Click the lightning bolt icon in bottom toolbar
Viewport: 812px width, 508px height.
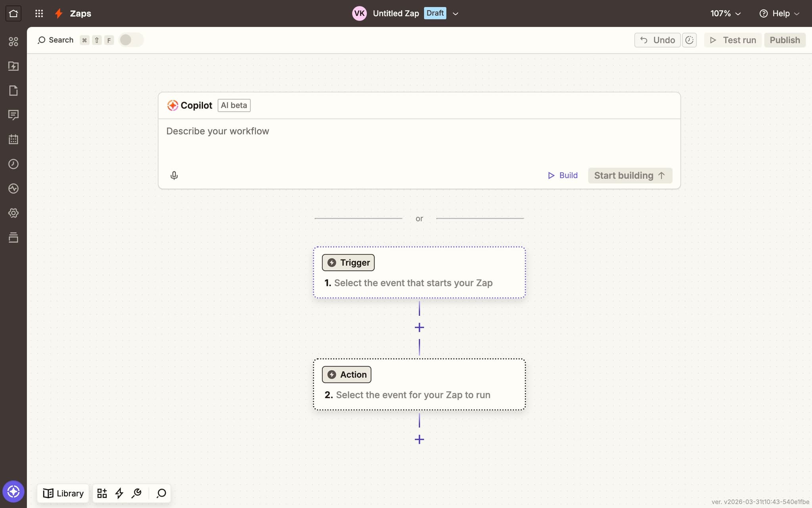click(119, 493)
